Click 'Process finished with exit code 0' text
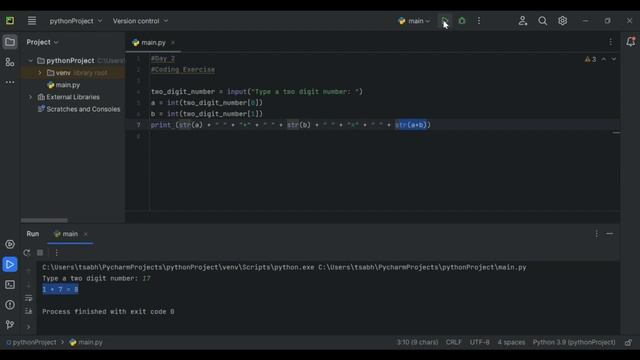 [x=108, y=312]
